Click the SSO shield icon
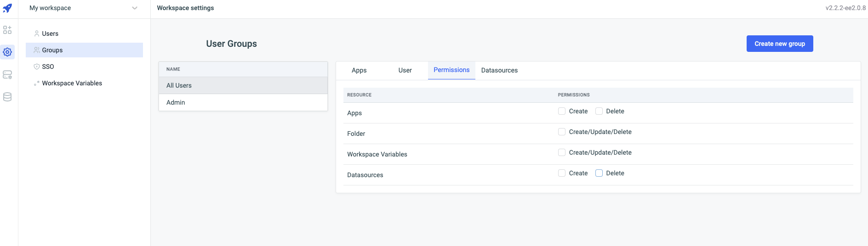868x246 pixels. click(37, 67)
